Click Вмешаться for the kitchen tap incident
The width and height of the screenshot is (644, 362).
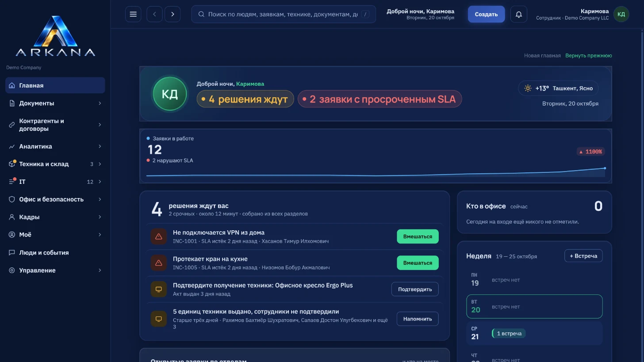[x=418, y=263]
